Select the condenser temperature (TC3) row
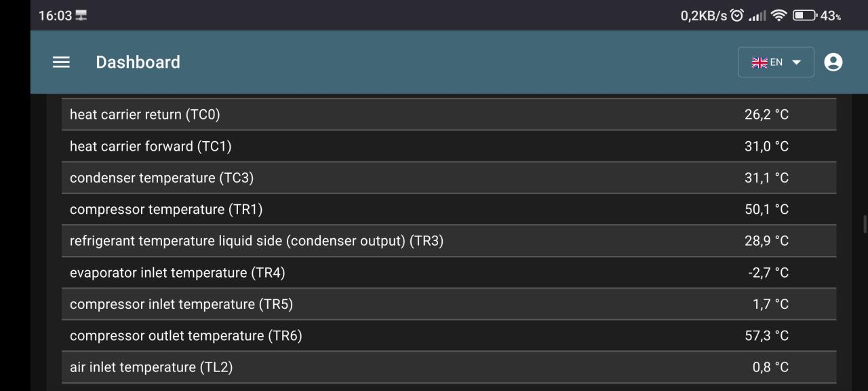Screen dimensions: 868x391 [449, 177]
